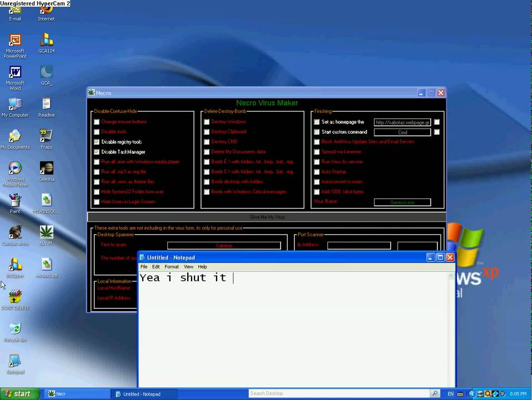Toggle Delete My Documents data checkbox

pos(207,152)
